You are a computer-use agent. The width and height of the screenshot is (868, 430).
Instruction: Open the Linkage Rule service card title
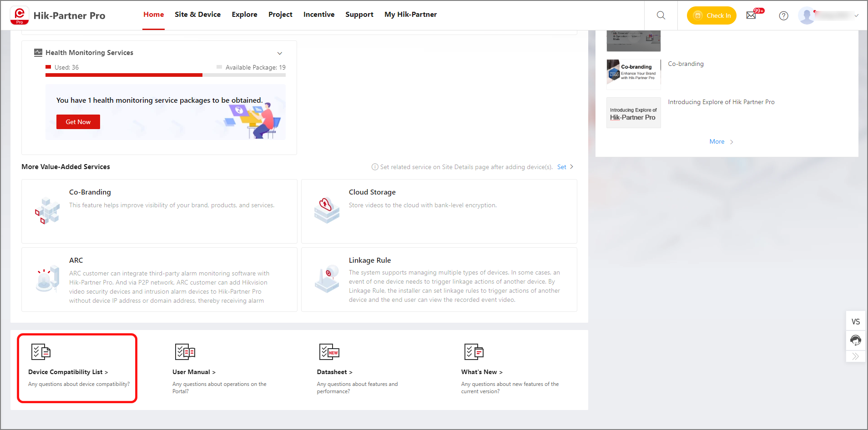pos(370,260)
